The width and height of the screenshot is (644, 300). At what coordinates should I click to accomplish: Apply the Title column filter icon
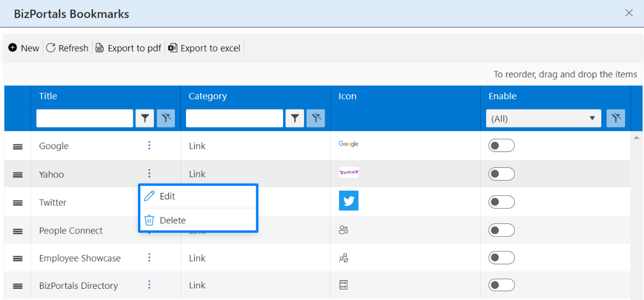tap(145, 119)
